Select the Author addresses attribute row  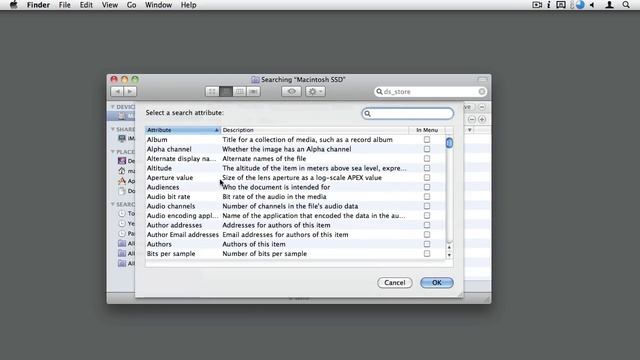pyautogui.click(x=295, y=225)
